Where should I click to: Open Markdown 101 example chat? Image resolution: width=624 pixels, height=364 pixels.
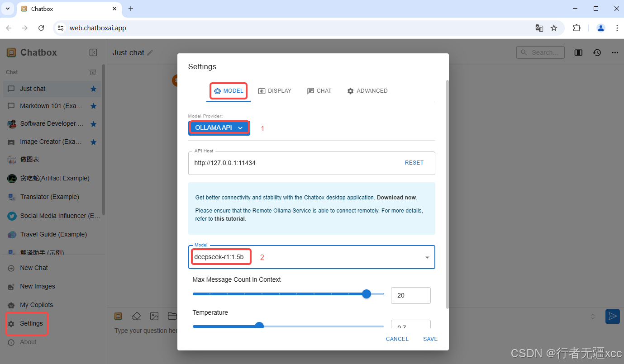pos(52,106)
